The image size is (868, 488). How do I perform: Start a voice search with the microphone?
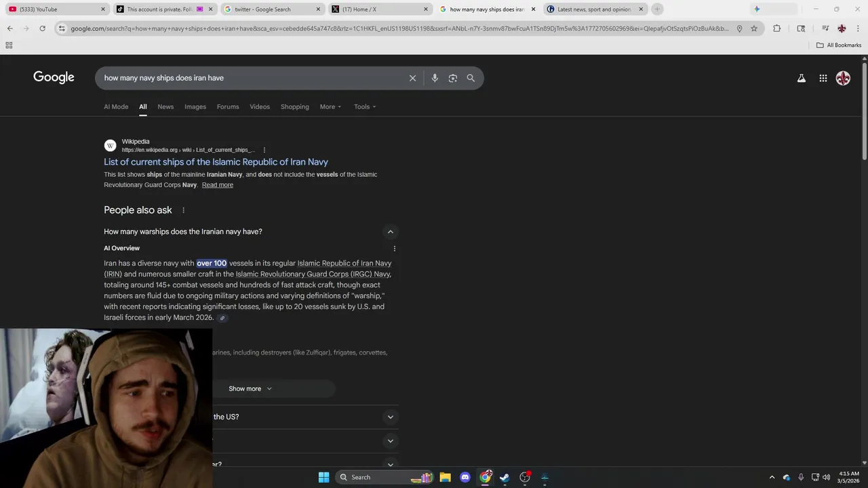click(435, 78)
